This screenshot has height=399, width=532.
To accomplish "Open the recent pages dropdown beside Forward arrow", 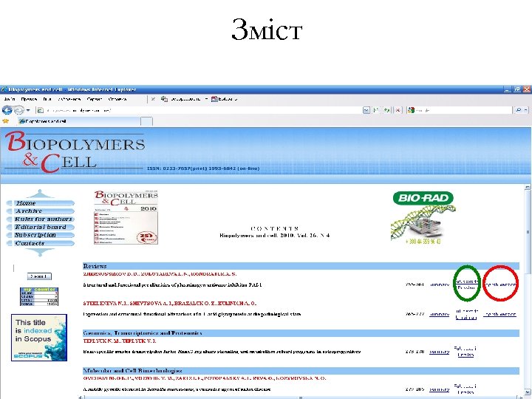I will pyautogui.click(x=28, y=110).
